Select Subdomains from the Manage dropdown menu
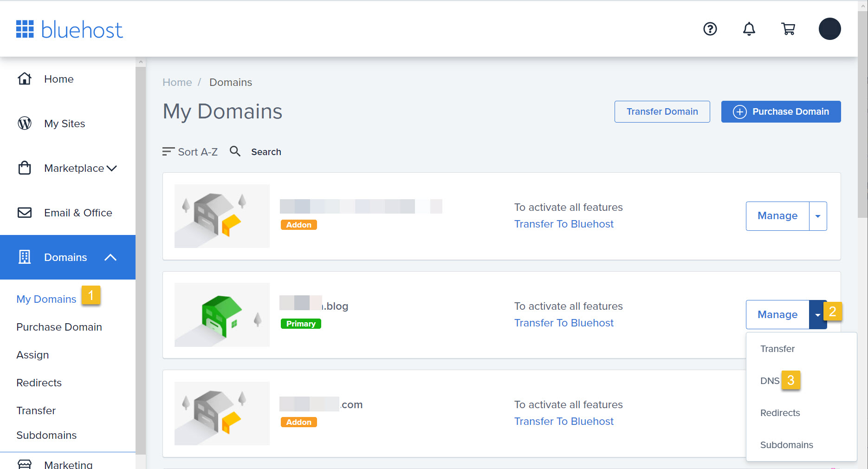The image size is (868, 469). coord(787,445)
